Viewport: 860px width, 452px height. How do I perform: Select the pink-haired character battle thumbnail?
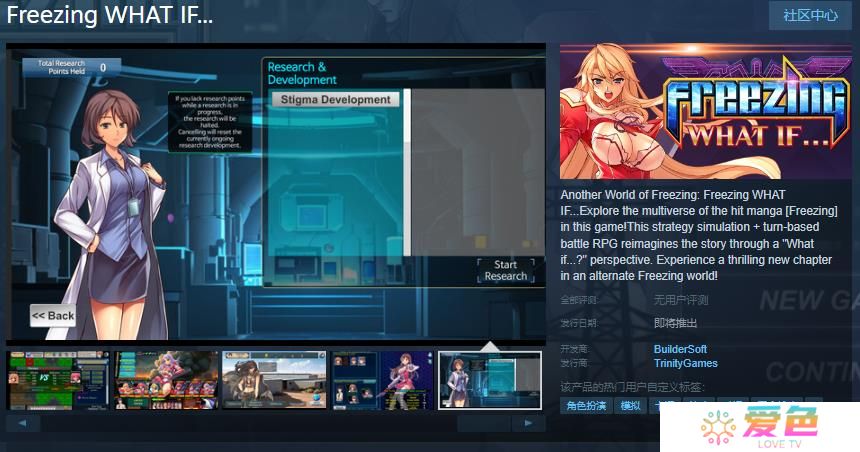[x=166, y=381]
